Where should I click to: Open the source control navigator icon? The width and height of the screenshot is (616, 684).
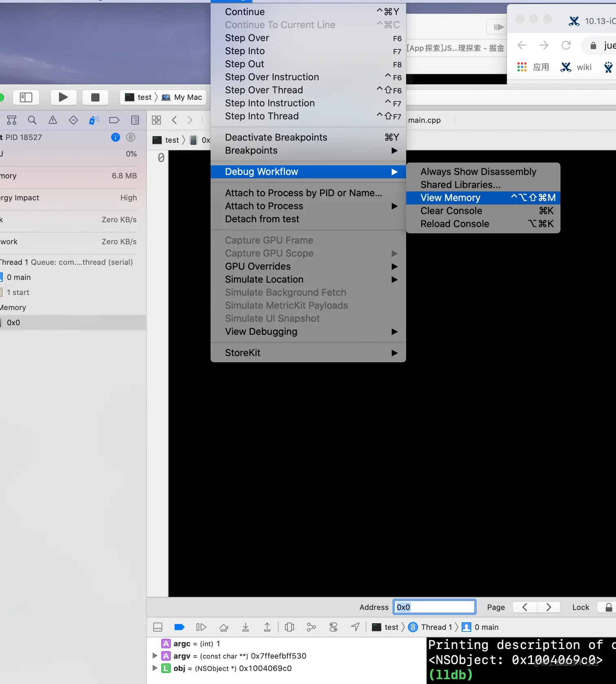click(x=12, y=120)
